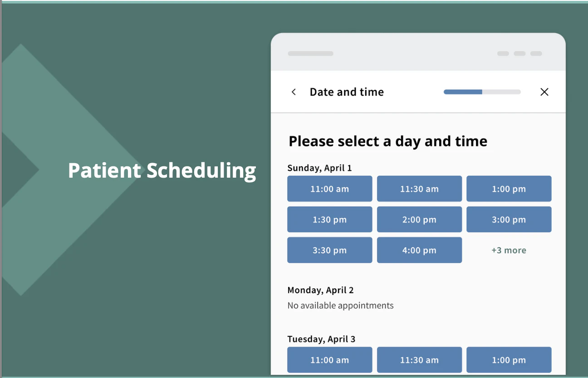
Task: Click the gray placeholder bar in window header
Action: tap(310, 53)
